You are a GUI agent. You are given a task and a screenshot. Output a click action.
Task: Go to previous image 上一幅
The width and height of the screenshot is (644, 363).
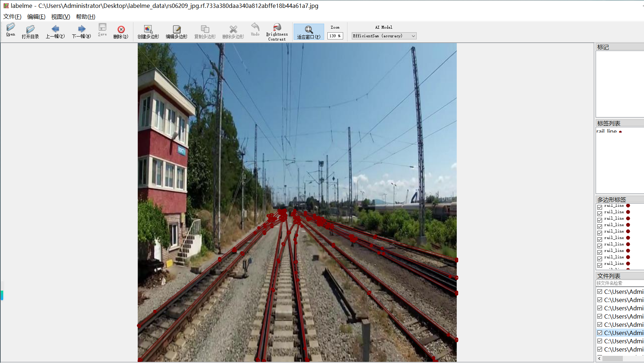coord(55,32)
